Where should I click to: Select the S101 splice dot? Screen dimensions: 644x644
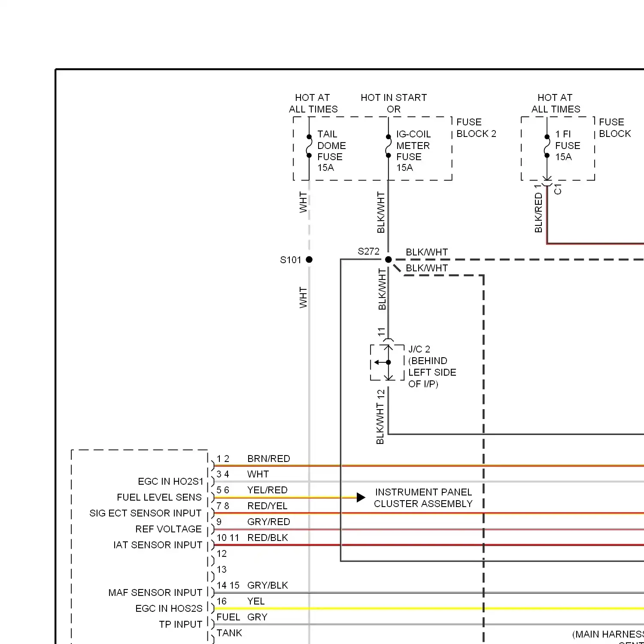(309, 259)
